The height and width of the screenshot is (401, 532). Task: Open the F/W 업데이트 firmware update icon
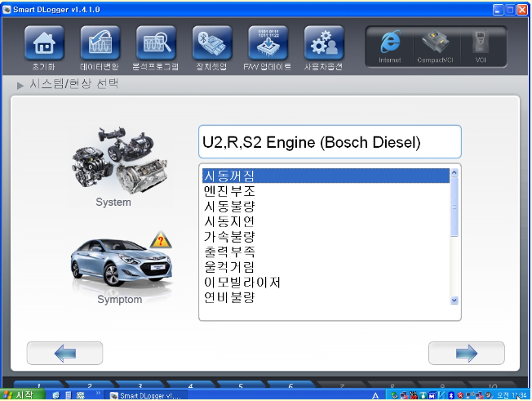(268, 43)
